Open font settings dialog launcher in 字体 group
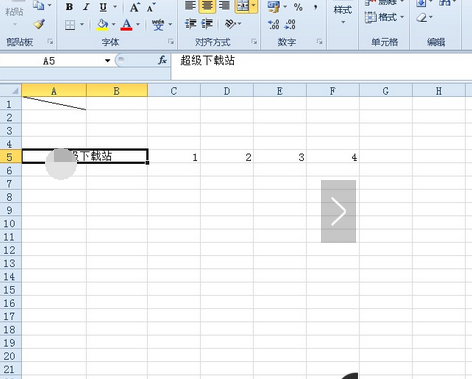Screen dimensions: 472x379 pos(171,42)
